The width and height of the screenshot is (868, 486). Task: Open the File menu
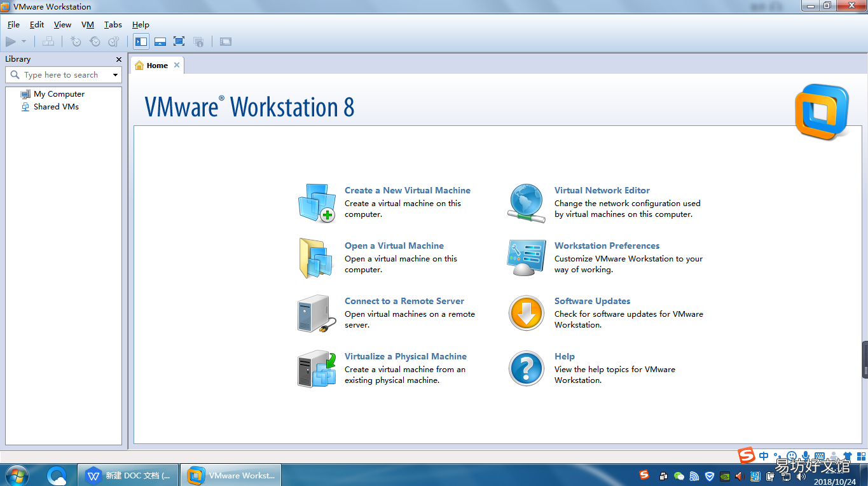[13, 25]
